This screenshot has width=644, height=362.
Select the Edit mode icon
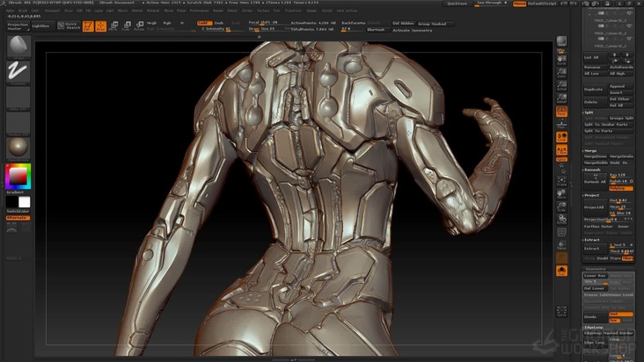click(x=89, y=25)
